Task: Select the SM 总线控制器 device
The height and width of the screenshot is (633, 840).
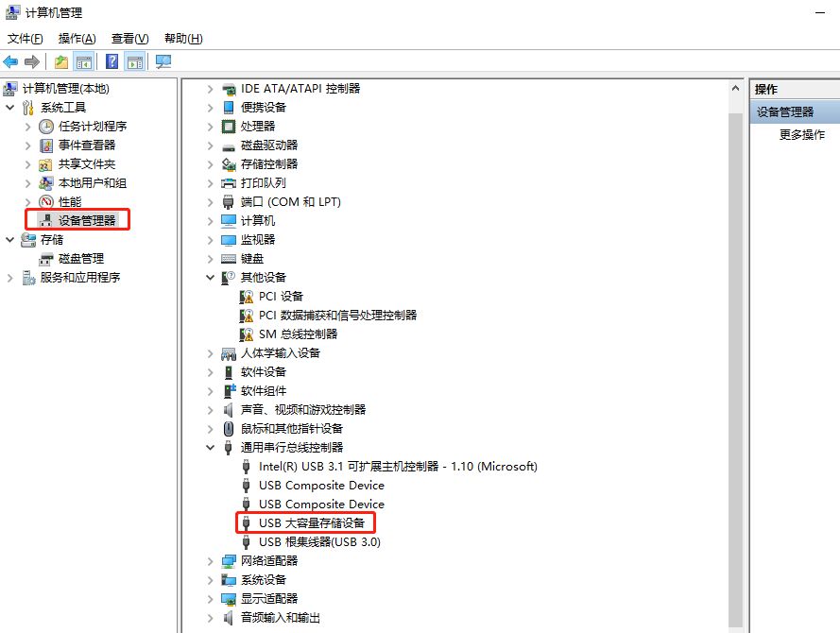Action: 298,334
